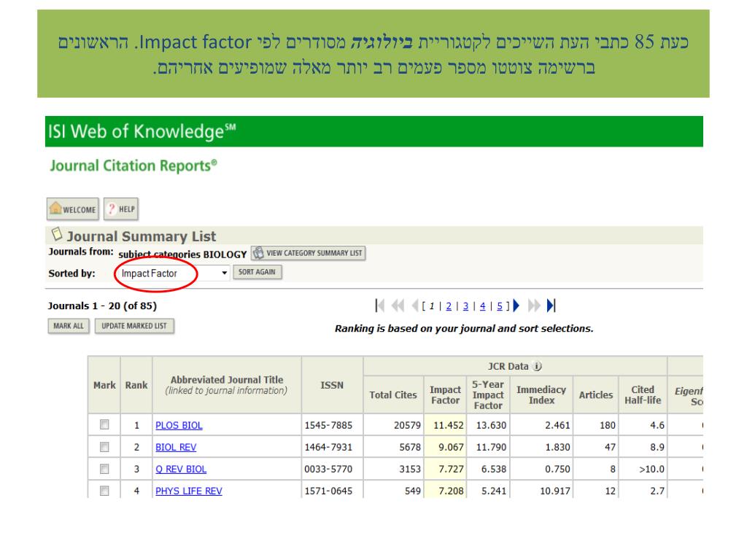
Task: Click impact factor value 11.452
Action: click(x=449, y=425)
